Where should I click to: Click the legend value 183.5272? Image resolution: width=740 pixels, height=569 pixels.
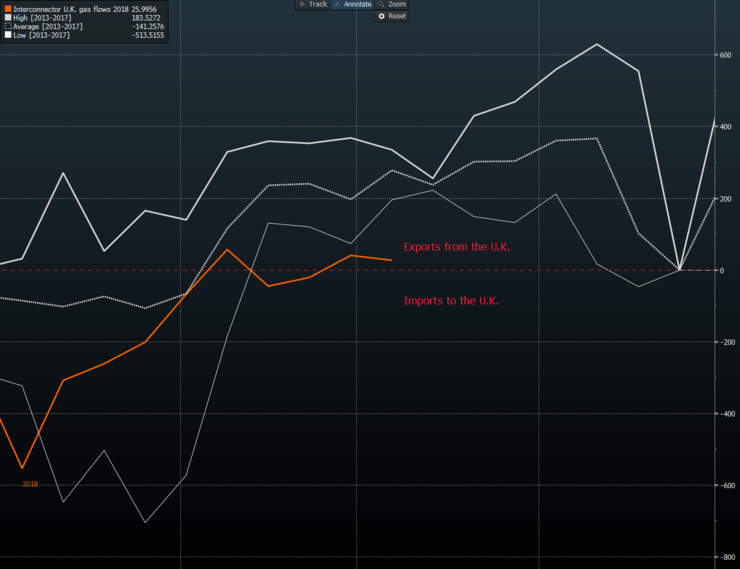click(x=146, y=18)
